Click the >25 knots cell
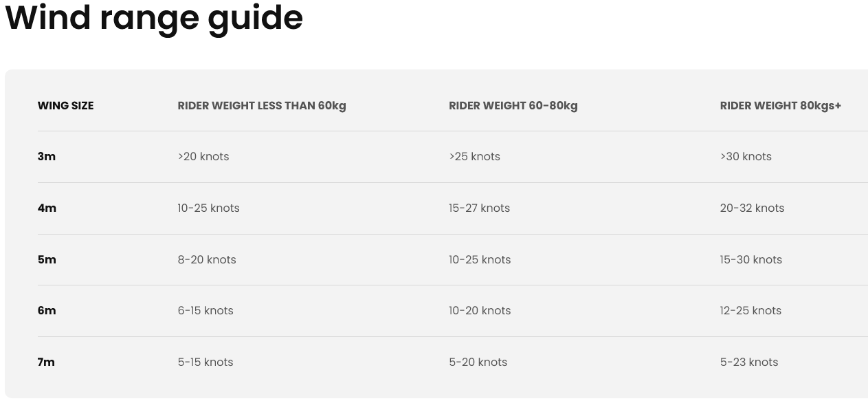The height and width of the screenshot is (401, 868). (x=475, y=157)
